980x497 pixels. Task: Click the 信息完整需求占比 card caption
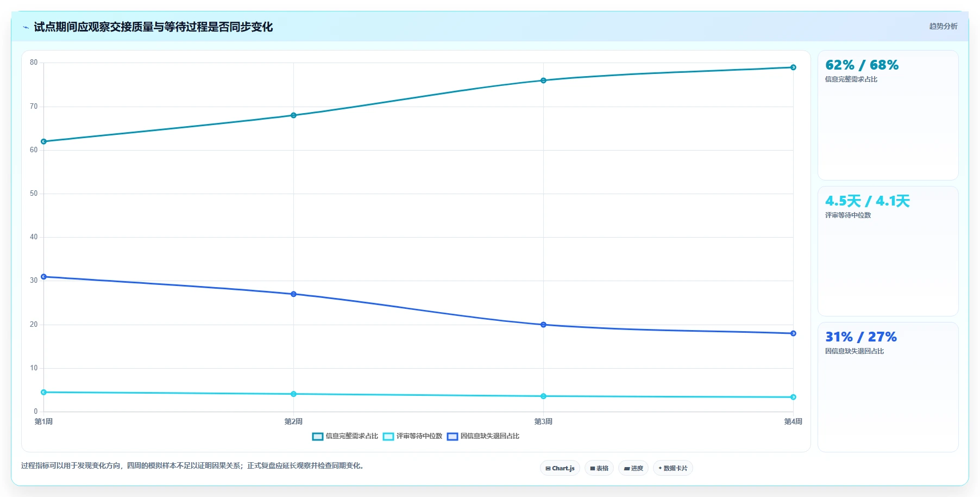point(851,79)
